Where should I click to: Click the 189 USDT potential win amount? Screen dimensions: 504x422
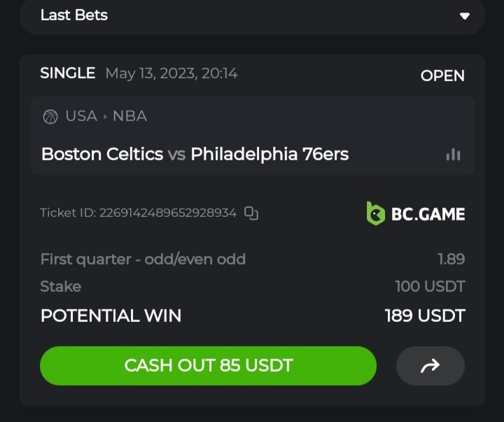(425, 316)
